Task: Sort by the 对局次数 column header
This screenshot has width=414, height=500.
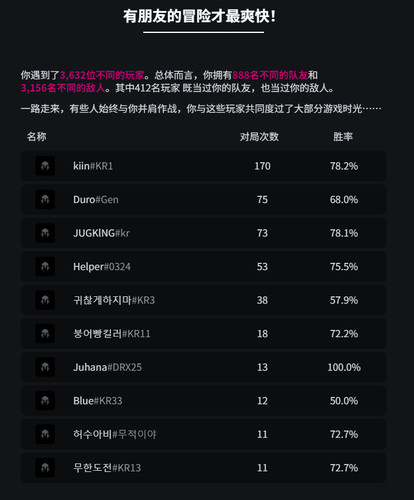Action: point(259,136)
